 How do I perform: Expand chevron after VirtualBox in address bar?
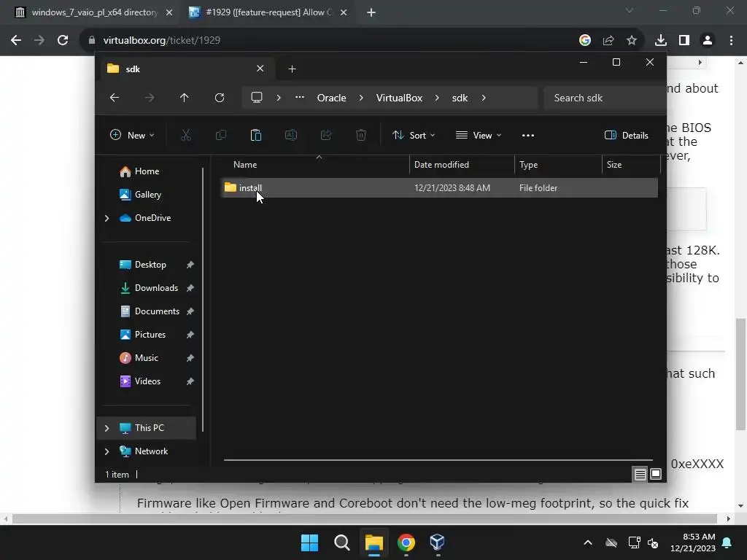point(437,98)
